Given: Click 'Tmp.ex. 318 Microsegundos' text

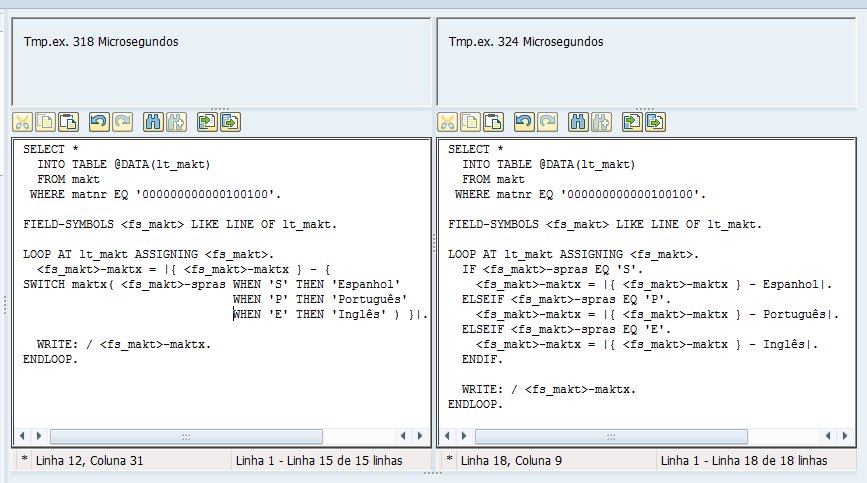Looking at the screenshot, I should 101,41.
